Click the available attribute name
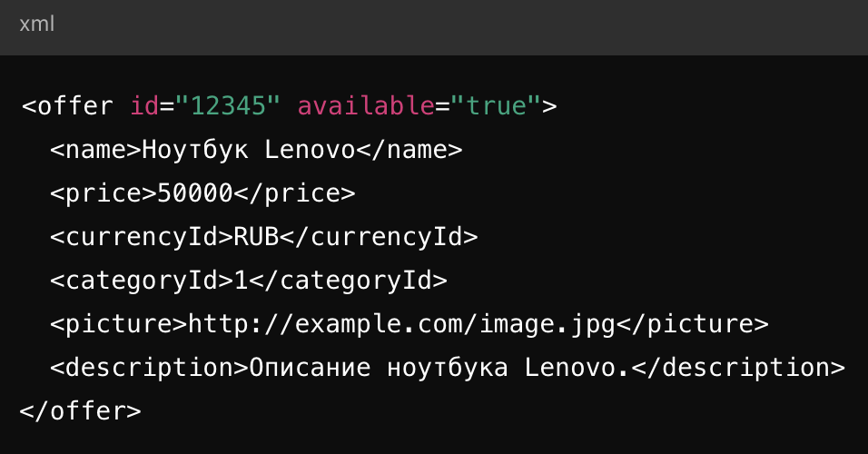Image resolution: width=868 pixels, height=454 pixels. [x=365, y=106]
